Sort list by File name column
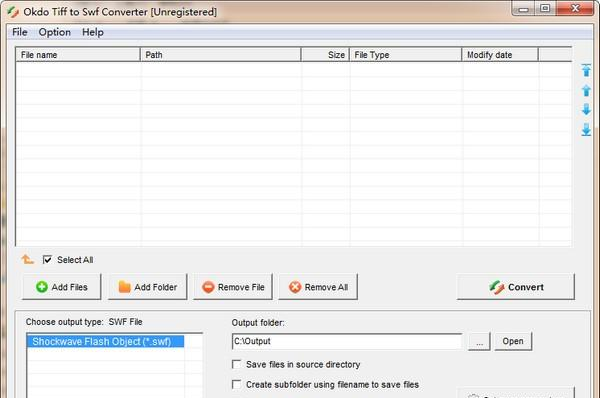600x398 pixels. 78,55
